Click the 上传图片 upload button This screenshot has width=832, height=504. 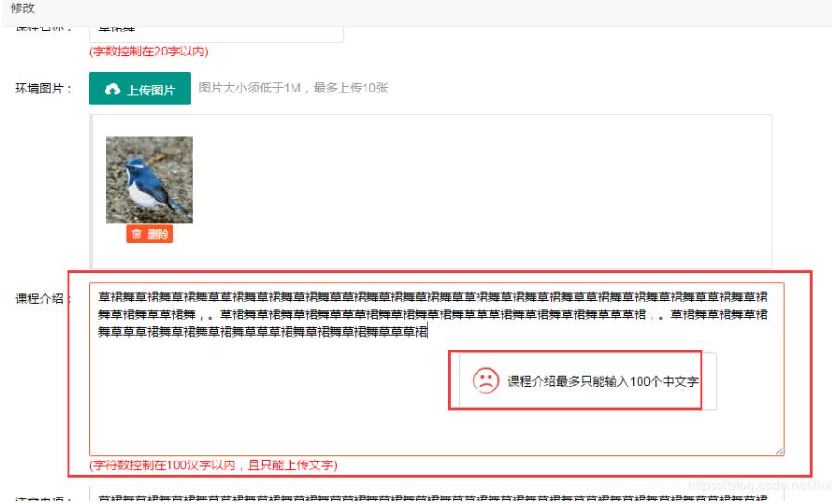140,89
